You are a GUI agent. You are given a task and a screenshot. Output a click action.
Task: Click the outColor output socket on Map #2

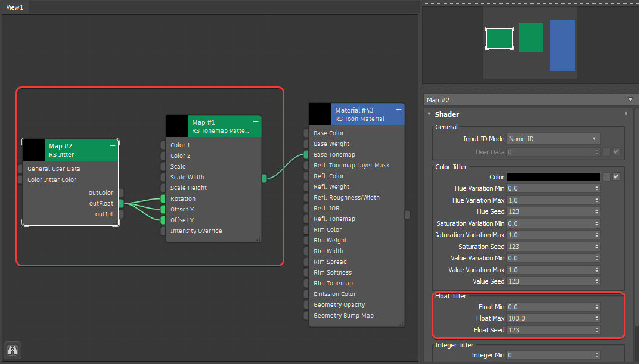122,192
